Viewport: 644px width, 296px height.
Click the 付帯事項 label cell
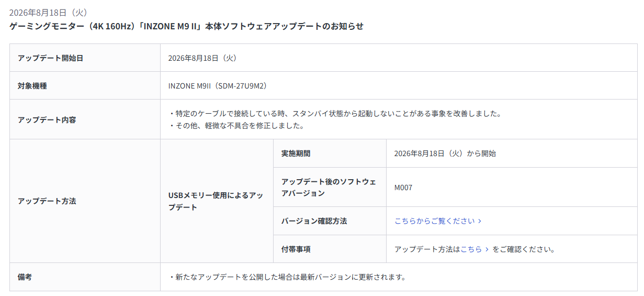coord(330,249)
